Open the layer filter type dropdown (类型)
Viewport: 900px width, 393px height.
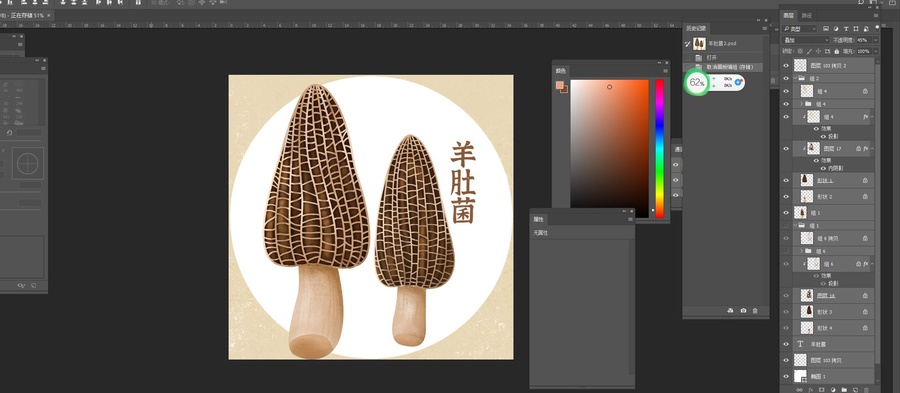pos(800,29)
